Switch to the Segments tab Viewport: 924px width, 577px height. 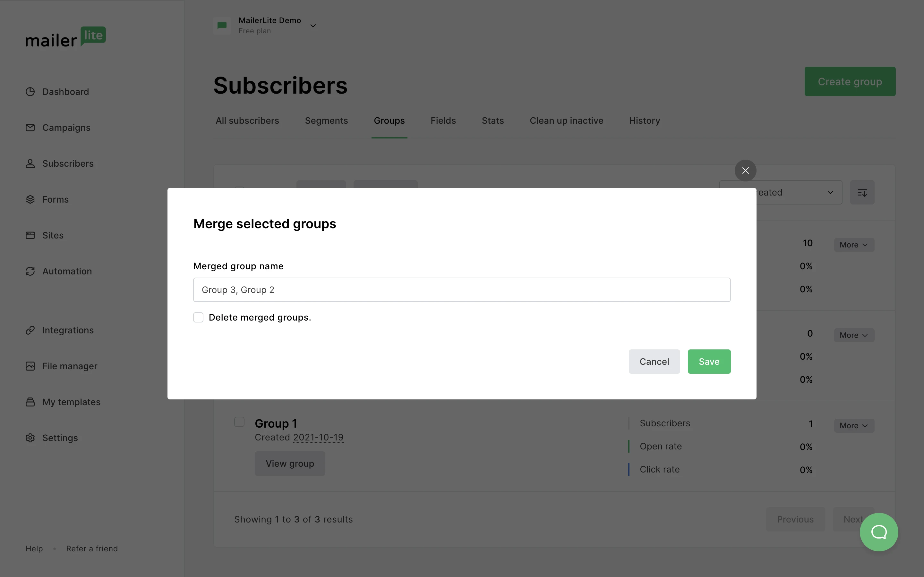(326, 121)
